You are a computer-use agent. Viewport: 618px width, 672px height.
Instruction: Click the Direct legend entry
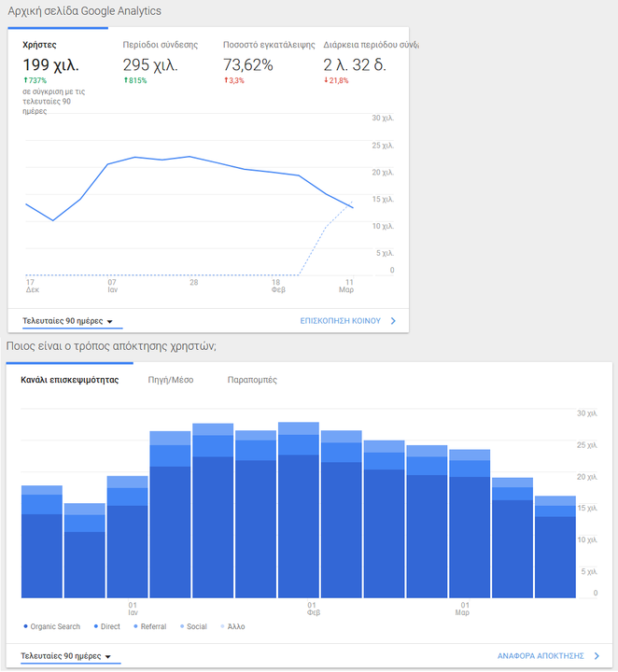tap(106, 626)
